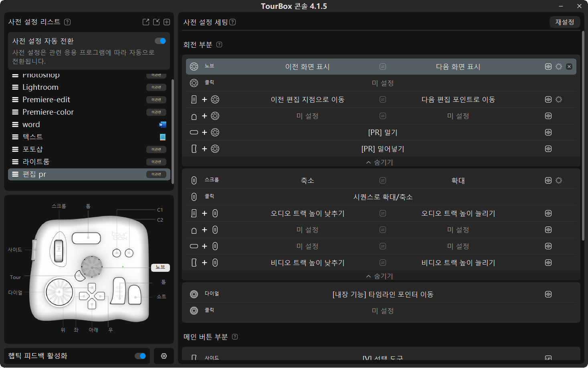Viewport: 588px width, 368px height.
Task: Click 미관련 badge on 편집 pr preset
Action: pyautogui.click(x=156, y=174)
